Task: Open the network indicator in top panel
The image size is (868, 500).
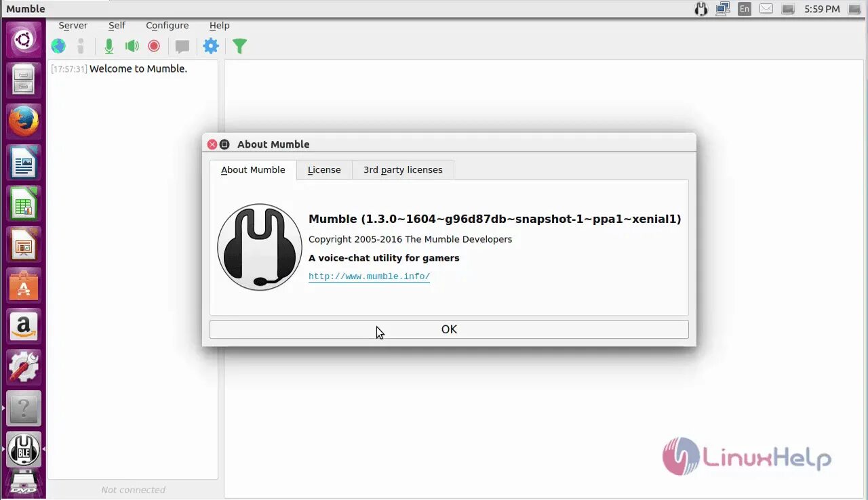Action: (x=723, y=9)
